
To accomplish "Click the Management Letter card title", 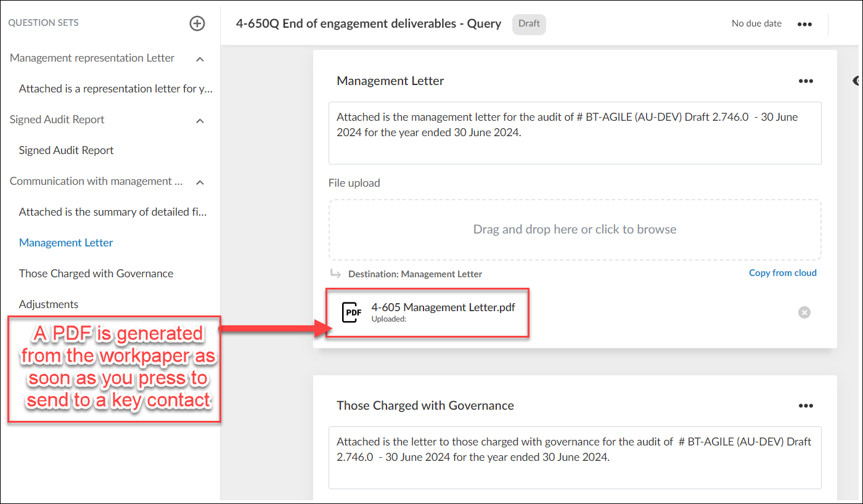I will (x=390, y=81).
